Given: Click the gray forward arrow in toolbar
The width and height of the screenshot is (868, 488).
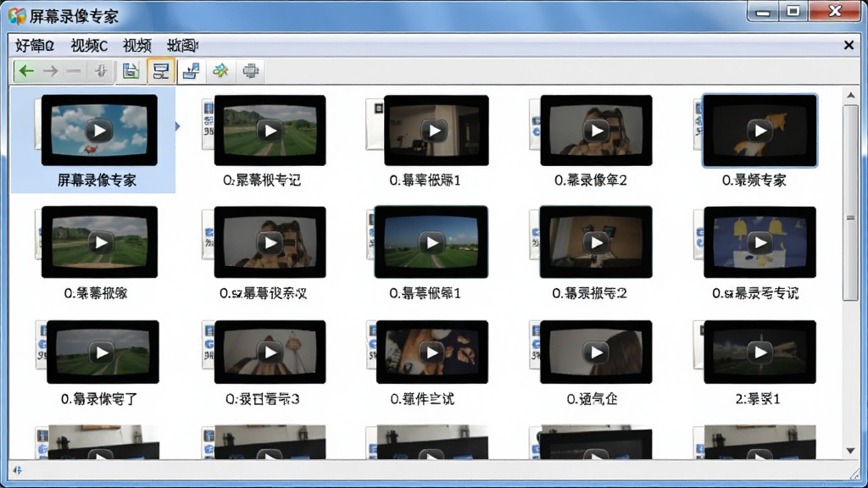Looking at the screenshot, I should click(x=50, y=71).
